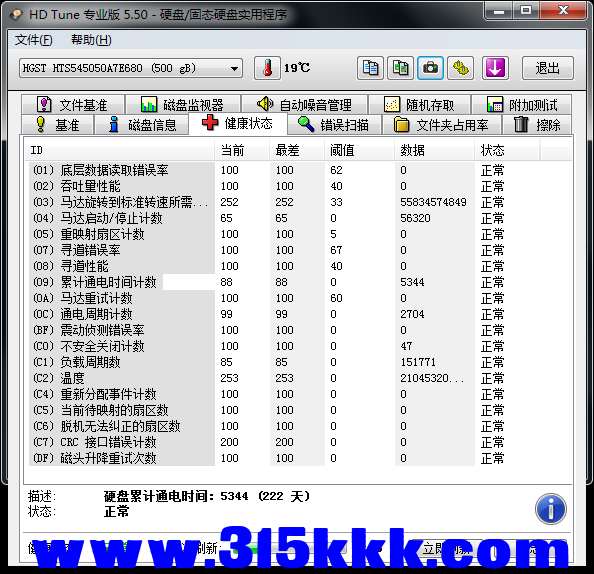Click the blue info icon at bottom right
The height and width of the screenshot is (574, 594).
551,508
